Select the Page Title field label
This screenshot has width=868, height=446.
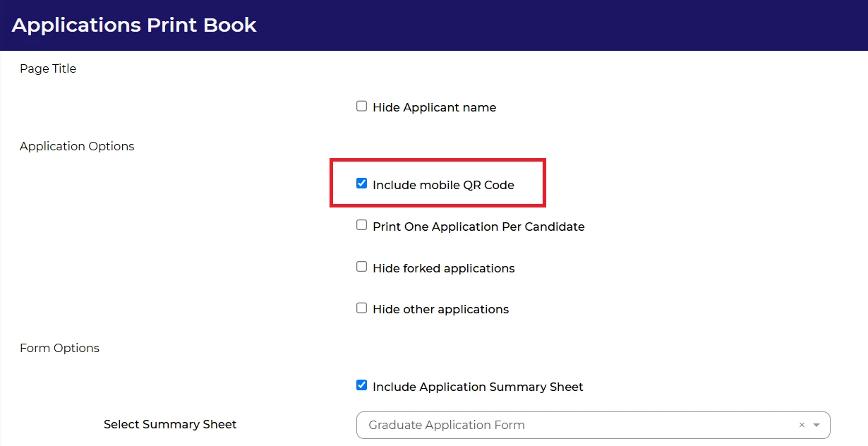coord(48,69)
